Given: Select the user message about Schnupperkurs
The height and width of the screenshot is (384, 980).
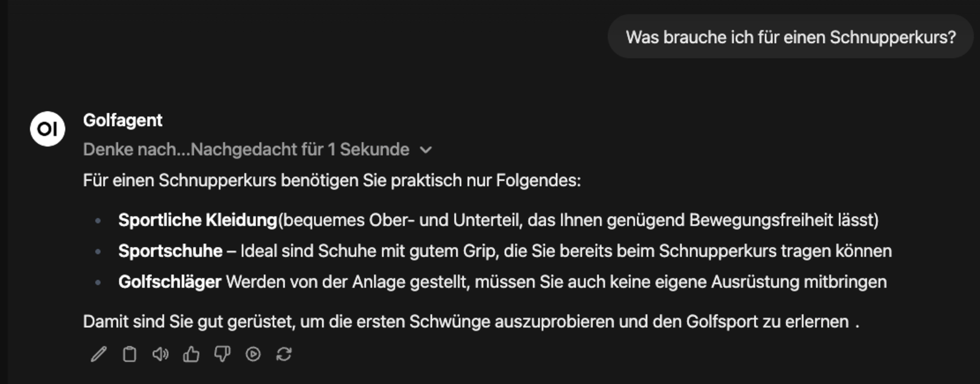Looking at the screenshot, I should coord(790,37).
